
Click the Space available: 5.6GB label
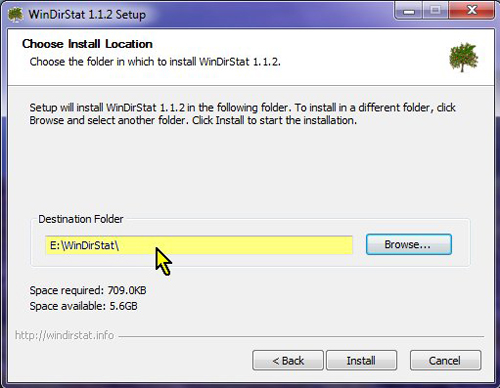tap(83, 306)
